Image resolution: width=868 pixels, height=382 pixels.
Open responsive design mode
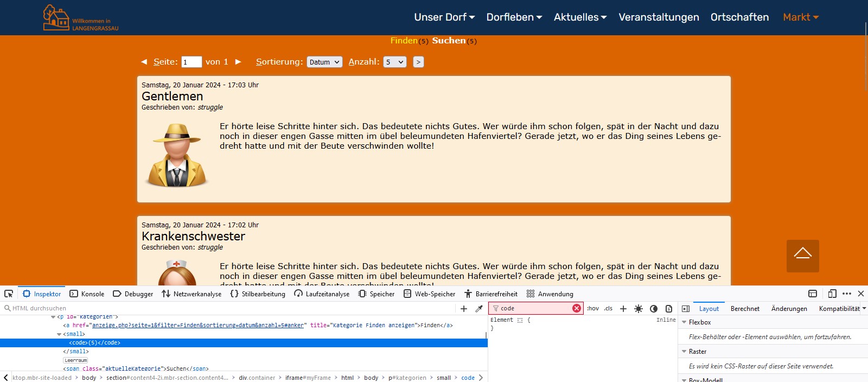tap(832, 294)
